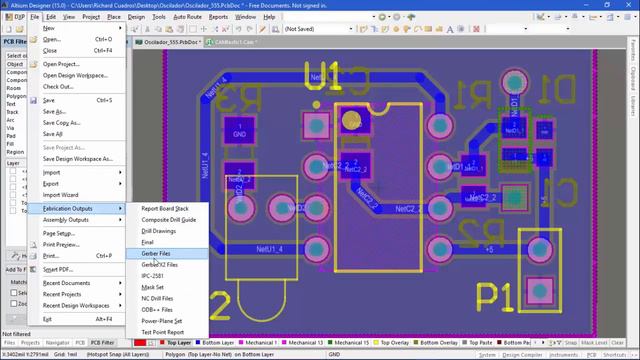The width and height of the screenshot is (640, 360).
Task: Click the selection rectangle toolbar icon
Action: (x=193, y=29)
